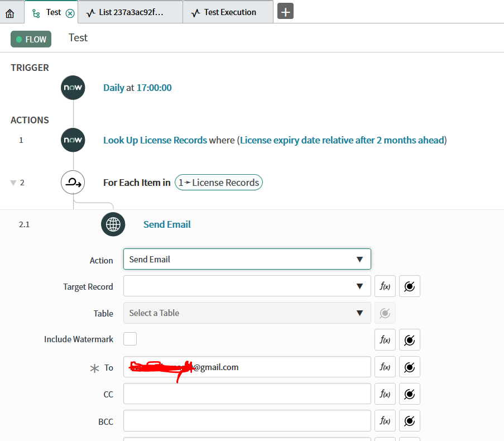Image resolution: width=504 pixels, height=441 pixels.
Task: Click the CC input field
Action: pyautogui.click(x=247, y=394)
